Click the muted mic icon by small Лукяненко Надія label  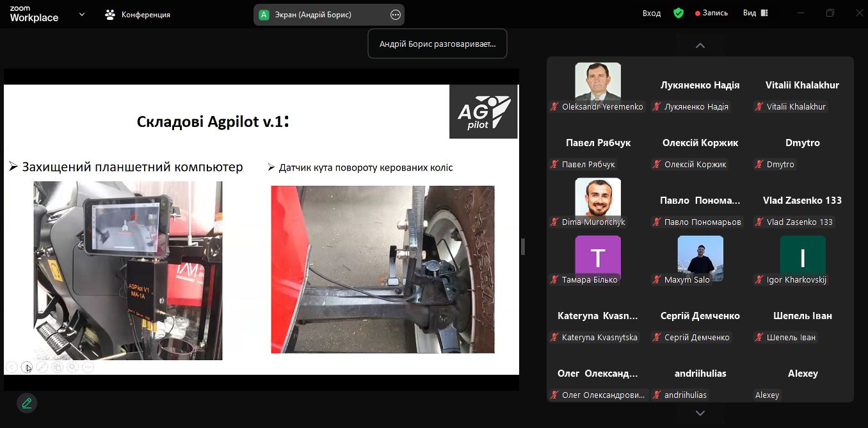(x=657, y=107)
